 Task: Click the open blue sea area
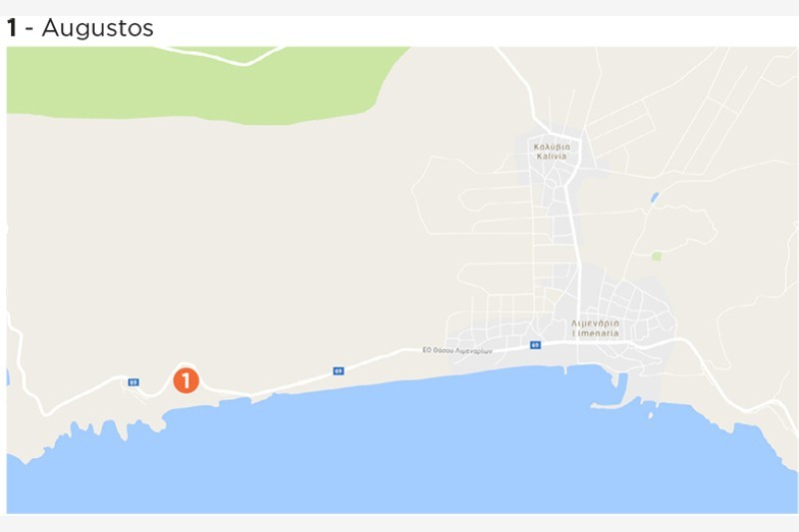click(x=407, y=453)
